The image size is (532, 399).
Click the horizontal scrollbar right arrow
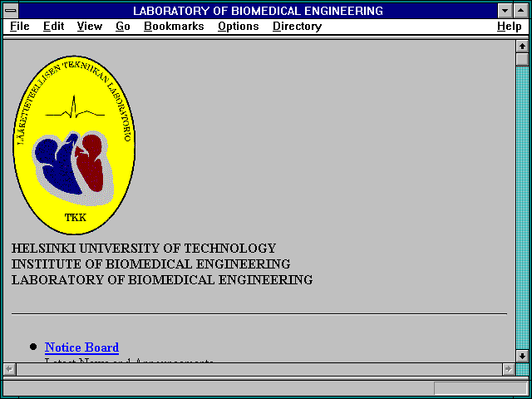pos(508,369)
